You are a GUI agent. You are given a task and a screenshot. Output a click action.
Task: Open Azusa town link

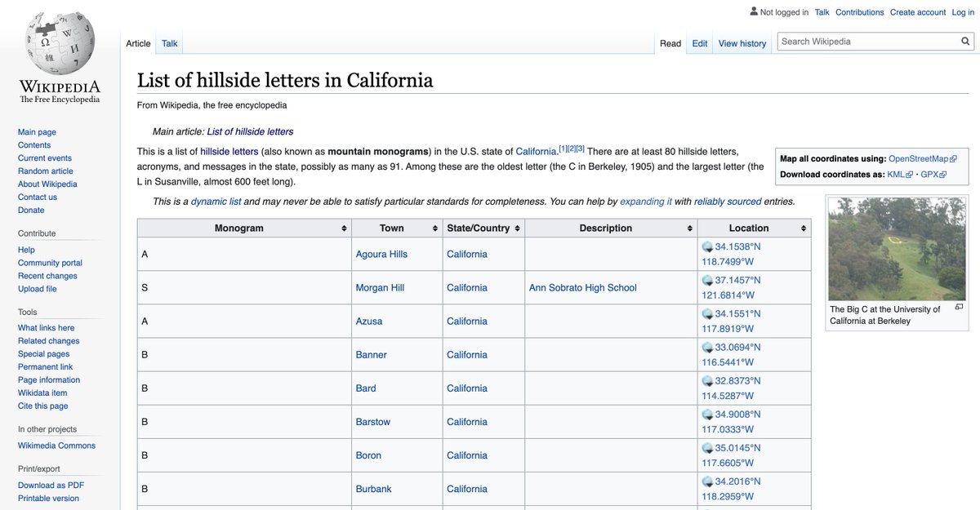coord(369,322)
